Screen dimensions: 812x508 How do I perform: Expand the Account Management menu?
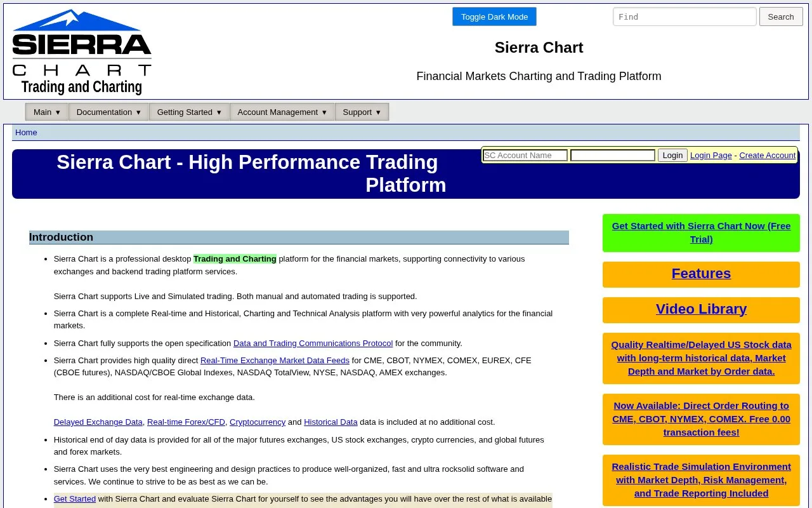pyautogui.click(x=282, y=112)
